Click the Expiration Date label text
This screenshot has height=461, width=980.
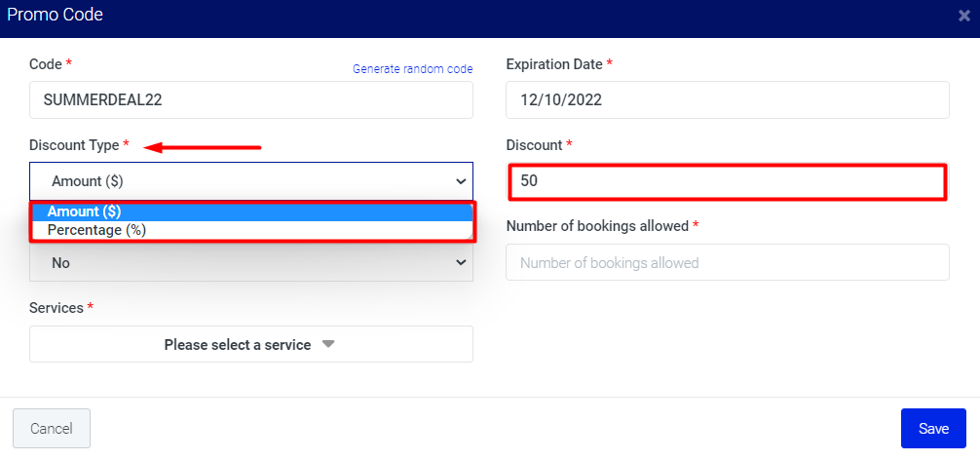[554, 64]
